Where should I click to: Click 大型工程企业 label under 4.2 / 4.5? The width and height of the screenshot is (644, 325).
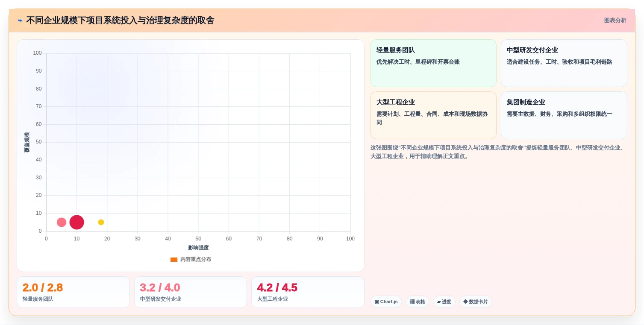tap(272, 299)
